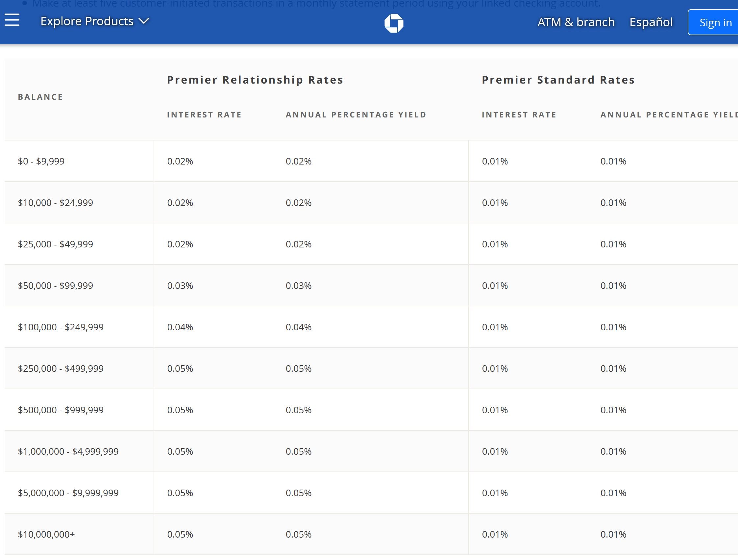Image resolution: width=738 pixels, height=560 pixels.
Task: Expand the Explore Products dropdown
Action: tap(95, 21)
